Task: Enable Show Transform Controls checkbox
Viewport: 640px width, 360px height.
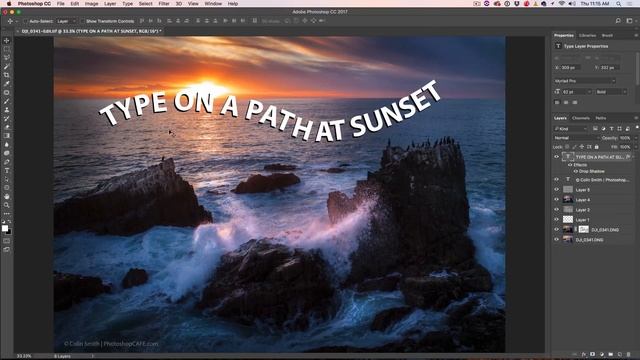Action: 82,21
